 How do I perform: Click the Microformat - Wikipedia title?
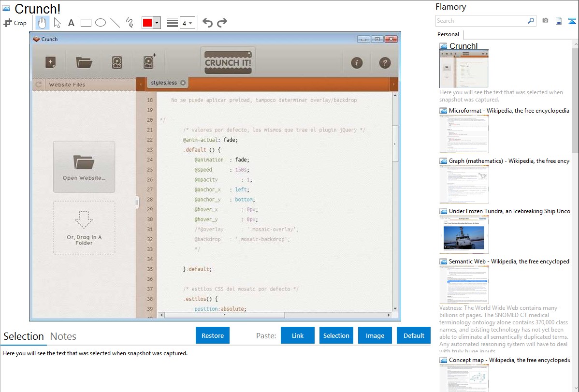[x=509, y=111]
